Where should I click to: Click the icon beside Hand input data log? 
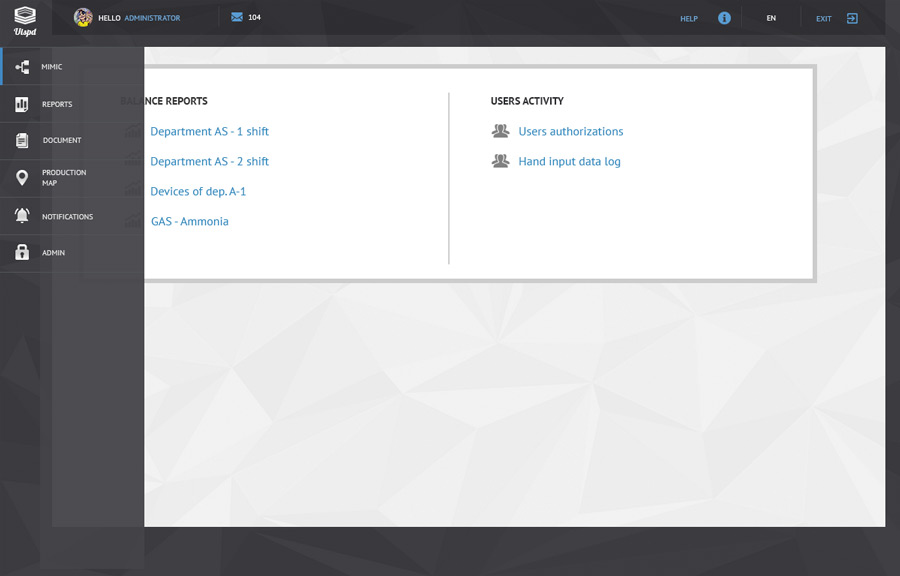[x=500, y=160]
